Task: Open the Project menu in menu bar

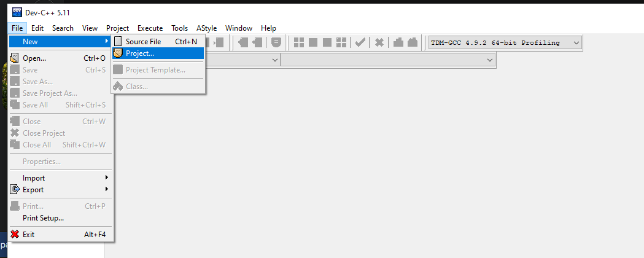Action: 117,28
